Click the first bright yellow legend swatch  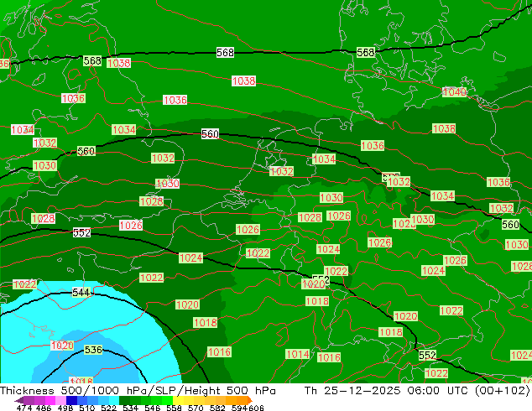tap(178, 400)
